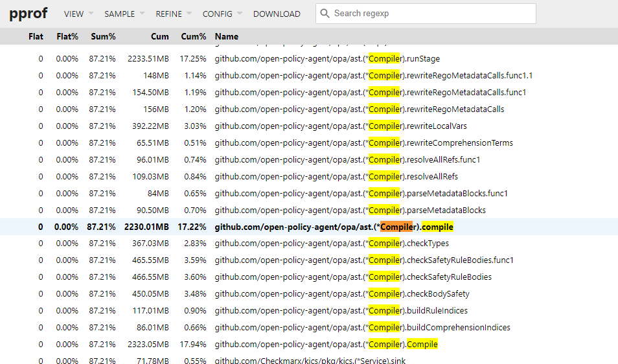Select the 154.50MB rewriteRegoMetadataCalls.func1 row
Viewport: 618px width, 364px height.
click(309, 92)
